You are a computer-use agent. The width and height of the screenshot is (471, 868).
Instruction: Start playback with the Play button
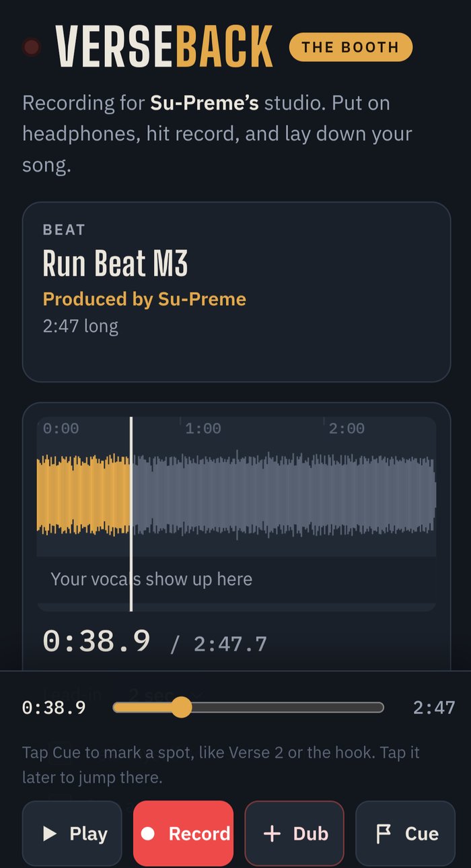(72, 834)
